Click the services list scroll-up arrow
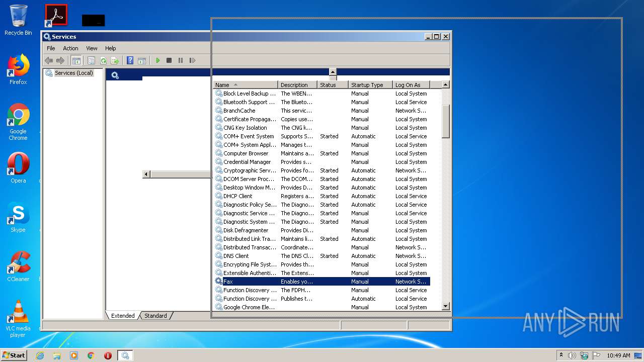This screenshot has width=644, height=362. pos(445,85)
